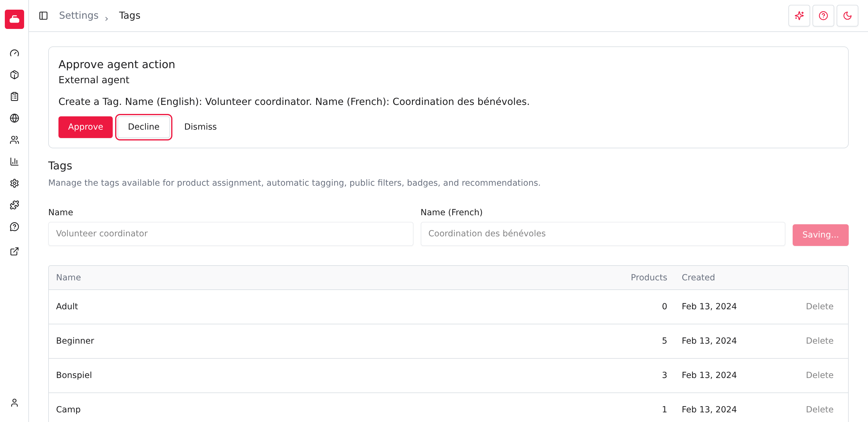Click the Tags section heading
This screenshot has height=422, width=868.
pyautogui.click(x=60, y=166)
